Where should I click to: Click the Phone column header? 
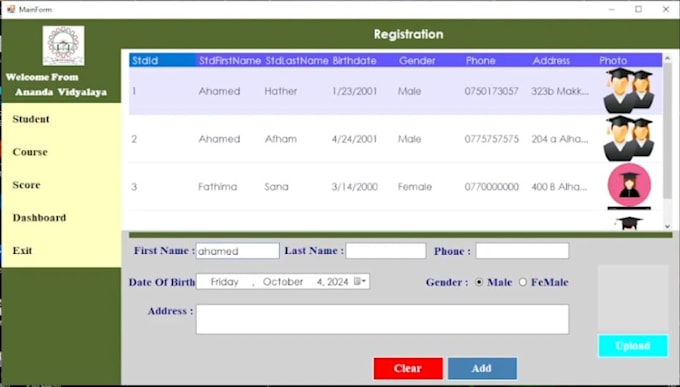[x=497, y=60]
